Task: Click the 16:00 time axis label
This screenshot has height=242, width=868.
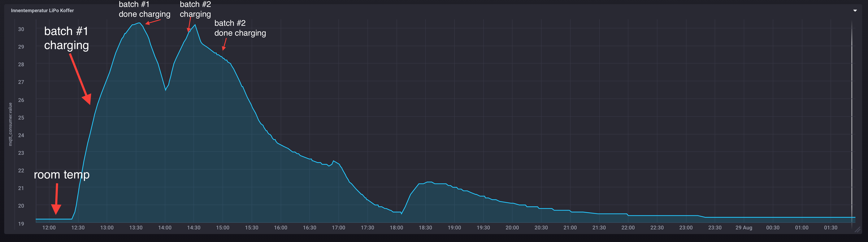Action: click(x=281, y=228)
